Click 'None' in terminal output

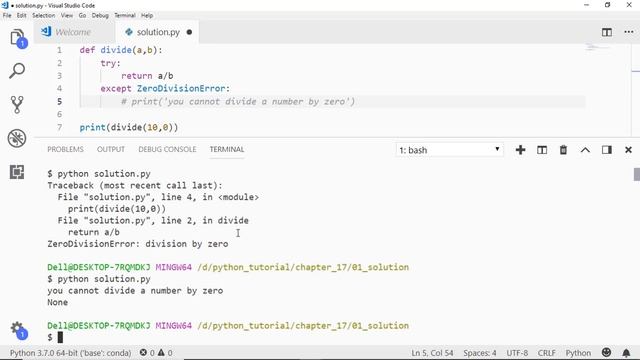58,302
